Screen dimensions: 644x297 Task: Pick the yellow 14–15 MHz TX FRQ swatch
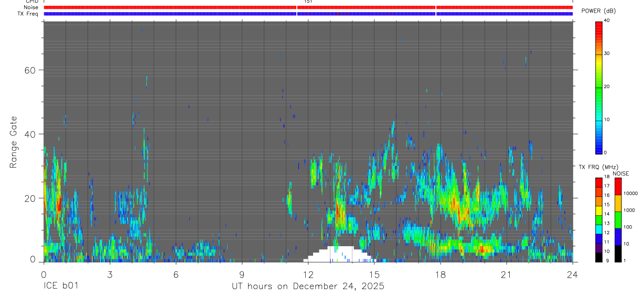tap(598, 211)
